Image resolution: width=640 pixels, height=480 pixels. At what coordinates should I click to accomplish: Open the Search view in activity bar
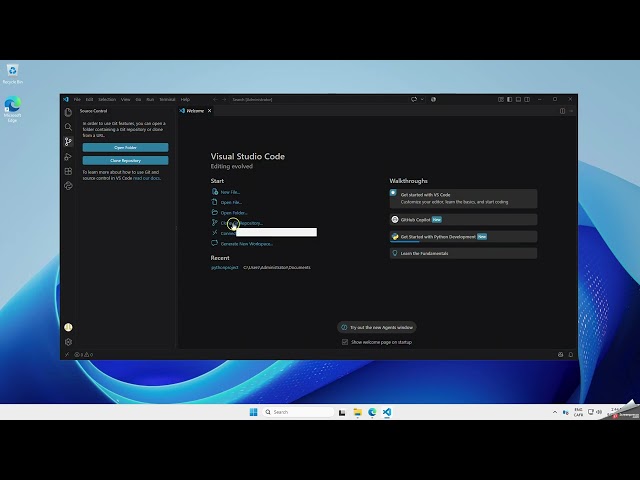68,127
